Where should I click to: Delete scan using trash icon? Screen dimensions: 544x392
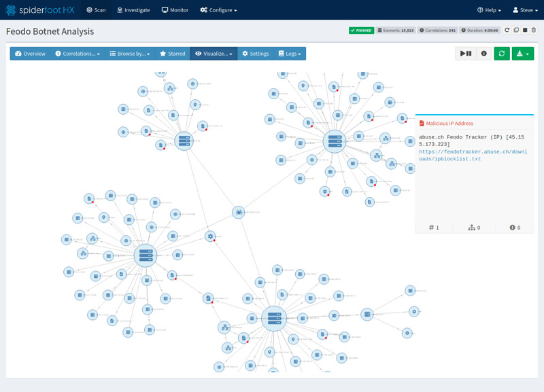click(534, 30)
